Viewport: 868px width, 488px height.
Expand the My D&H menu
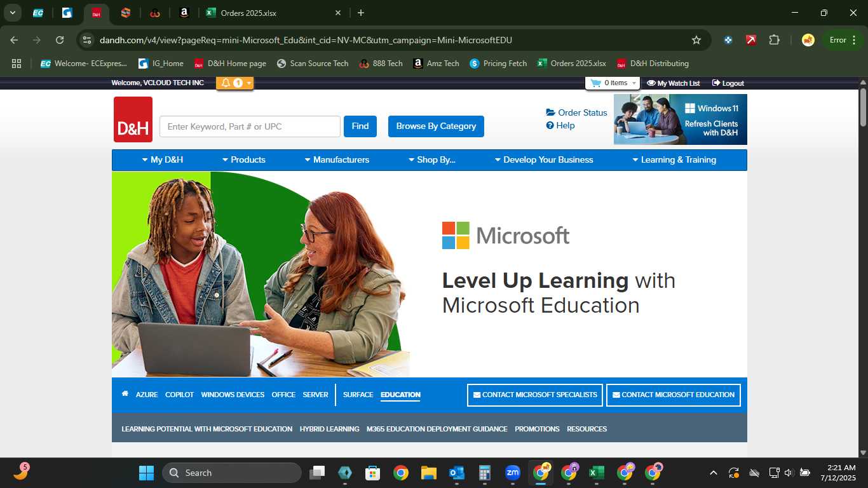click(x=163, y=160)
